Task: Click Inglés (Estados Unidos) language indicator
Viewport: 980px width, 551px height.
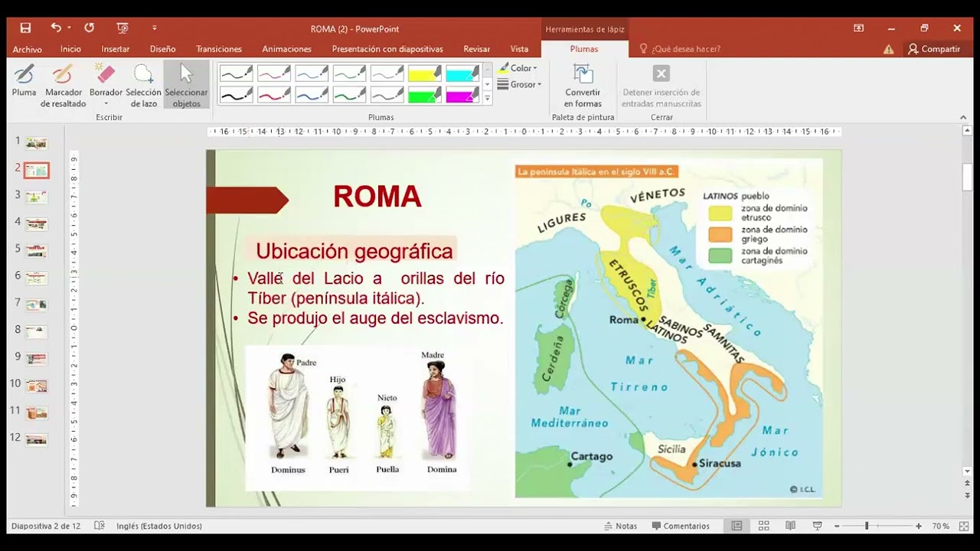Action: click(x=159, y=526)
